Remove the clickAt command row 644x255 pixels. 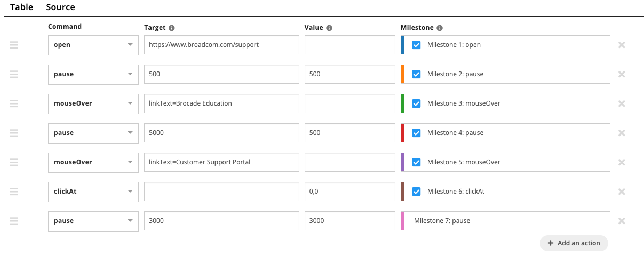(622, 192)
